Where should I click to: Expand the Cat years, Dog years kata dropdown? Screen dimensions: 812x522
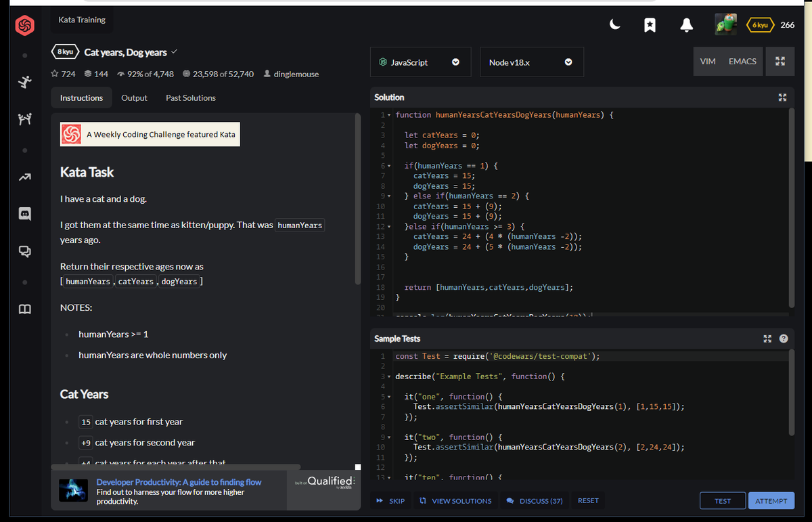(174, 52)
